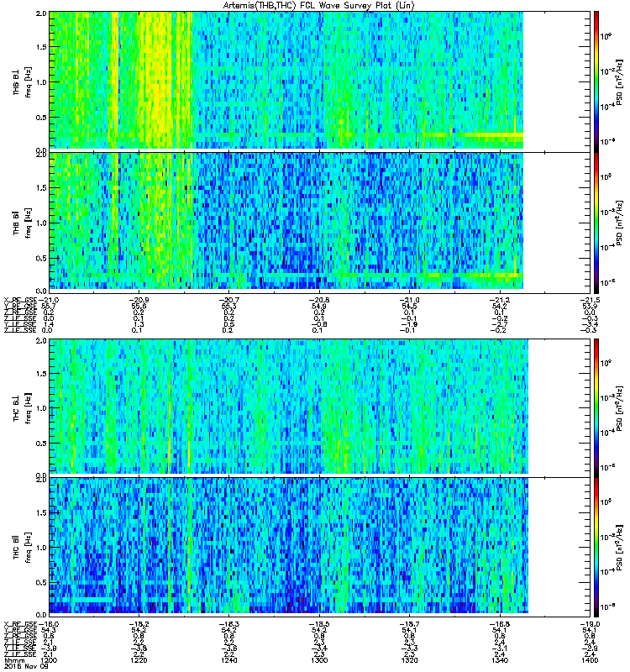Click the 1220 time tick label
Image resolution: width=630 pixels, height=672 pixels.
[139, 660]
